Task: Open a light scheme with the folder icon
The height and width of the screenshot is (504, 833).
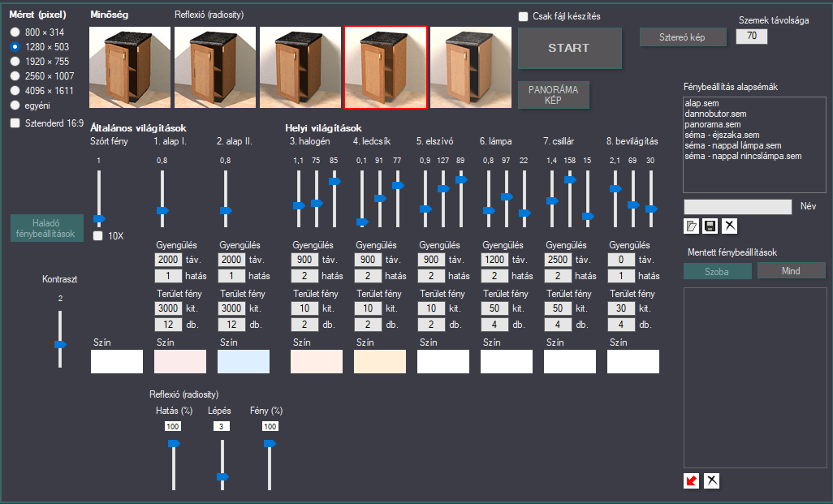Action: 691,226
